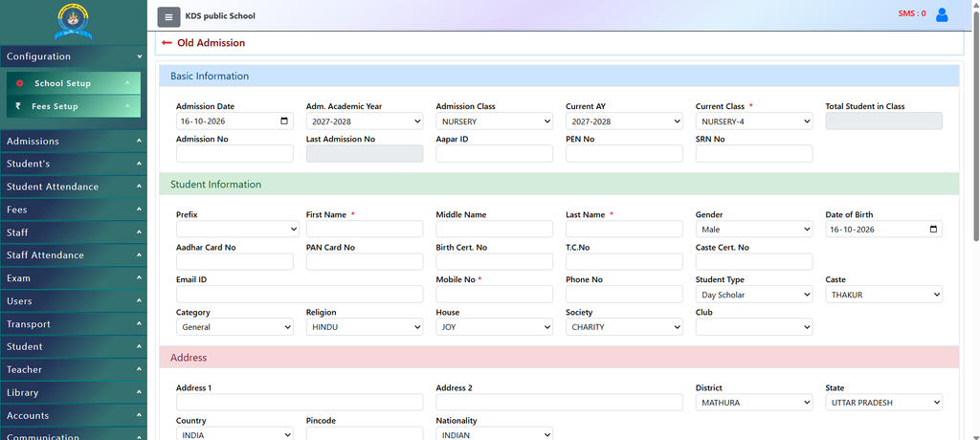980x440 pixels.
Task: Click the Last Name input field
Action: 624,230
